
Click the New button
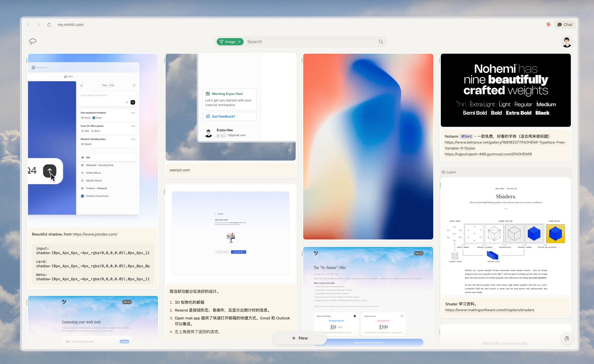pyautogui.click(x=299, y=338)
